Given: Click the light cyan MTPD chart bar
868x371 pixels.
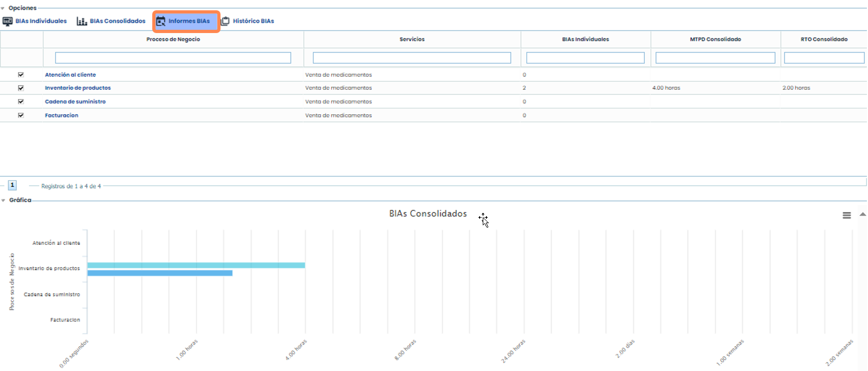Looking at the screenshot, I should click(x=196, y=265).
